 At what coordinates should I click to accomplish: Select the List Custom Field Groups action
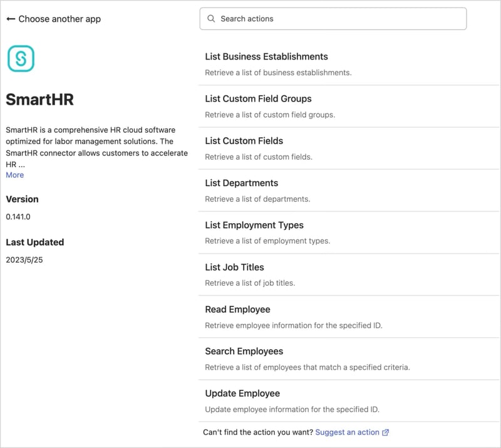259,98
